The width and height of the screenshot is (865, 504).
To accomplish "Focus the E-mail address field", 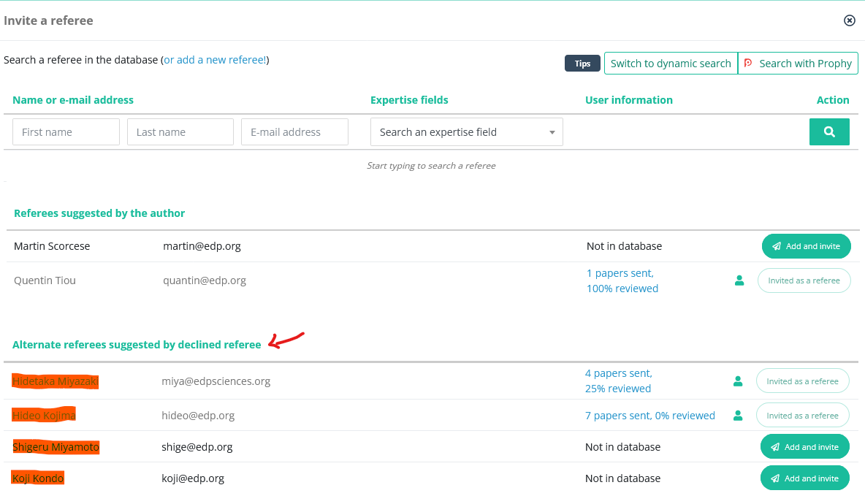I will point(294,131).
